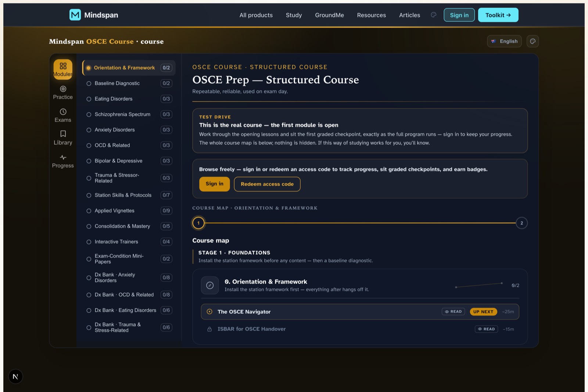
Task: Click the Mindspan logo icon
Action: point(75,15)
